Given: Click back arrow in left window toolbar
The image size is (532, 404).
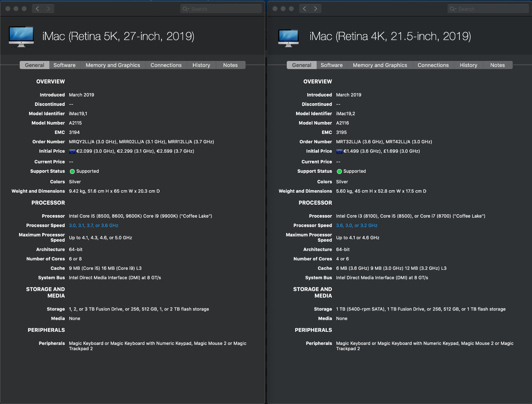Looking at the screenshot, I should pyautogui.click(x=37, y=9).
